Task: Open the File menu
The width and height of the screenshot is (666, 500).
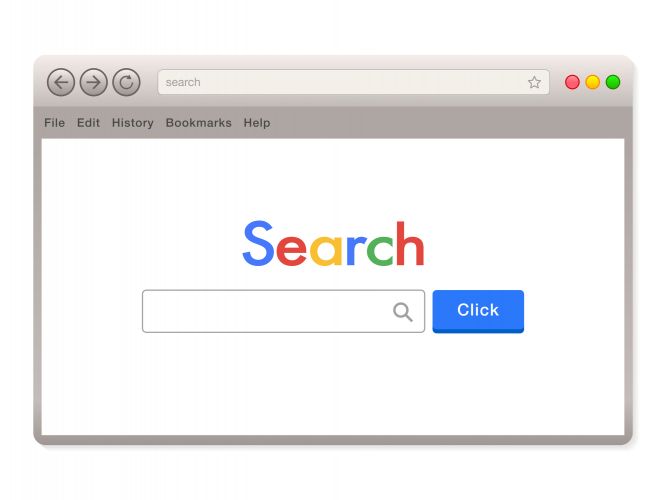Action: pyautogui.click(x=54, y=123)
